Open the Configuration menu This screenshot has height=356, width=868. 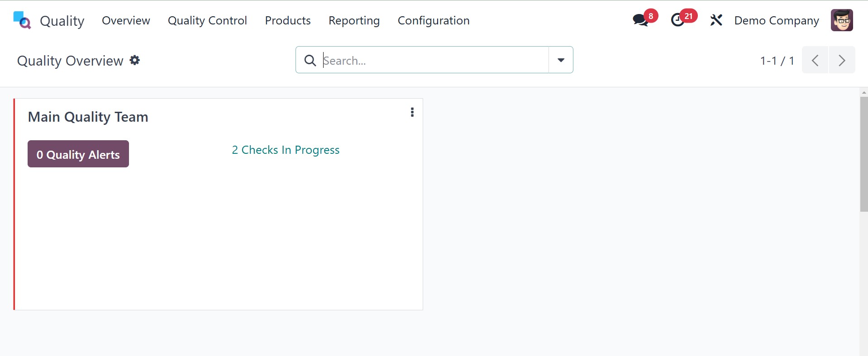pos(433,20)
